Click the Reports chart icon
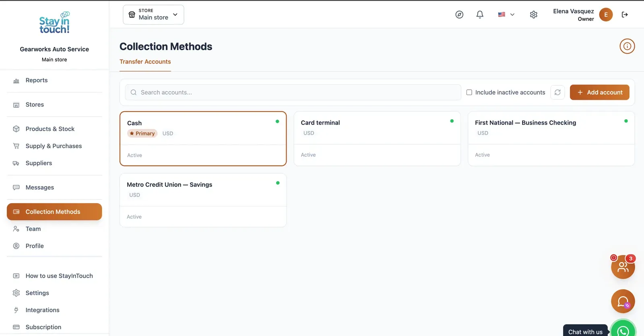This screenshot has height=336, width=644. [16, 81]
